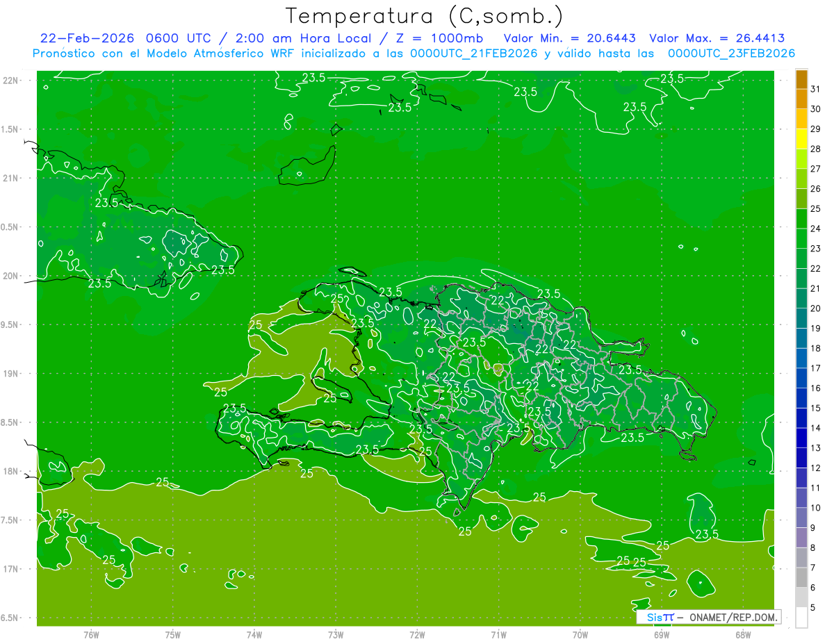Click latitude axis label 17N
The image size is (834, 644).
pyautogui.click(x=12, y=569)
